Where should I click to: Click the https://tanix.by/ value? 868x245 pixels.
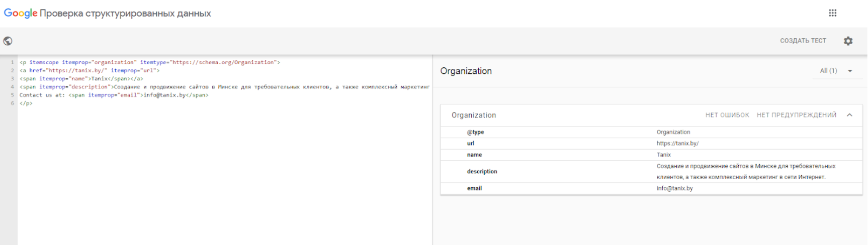click(x=677, y=144)
